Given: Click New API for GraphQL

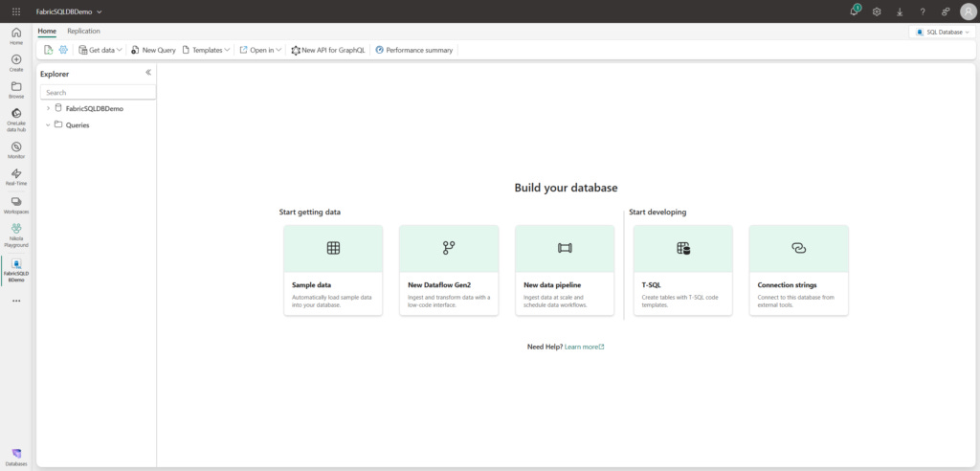Looking at the screenshot, I should pos(328,50).
